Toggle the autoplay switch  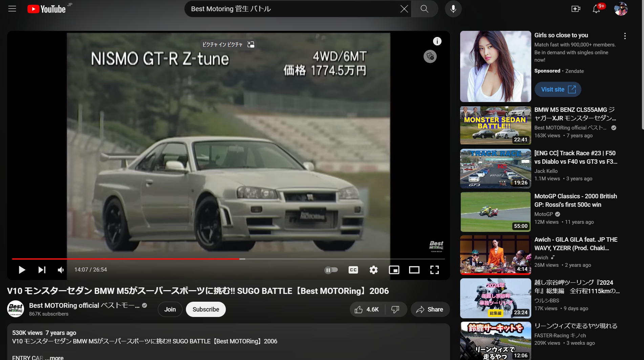[x=331, y=270]
